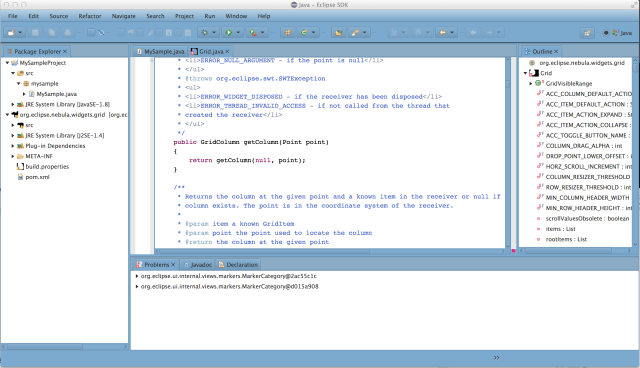The image size is (640, 368).
Task: Click the Back navigation arrow icon
Action: pyautogui.click(x=473, y=32)
